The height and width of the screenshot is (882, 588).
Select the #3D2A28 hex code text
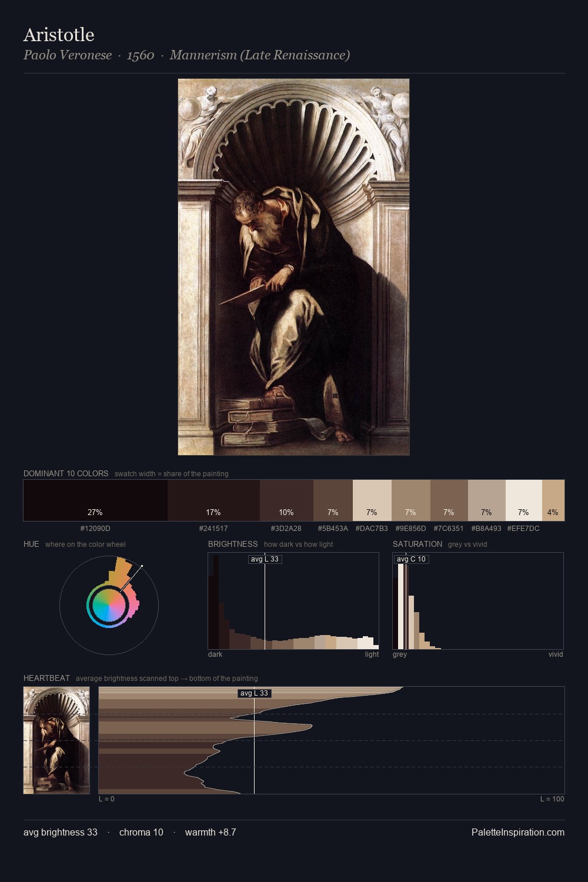pyautogui.click(x=286, y=529)
